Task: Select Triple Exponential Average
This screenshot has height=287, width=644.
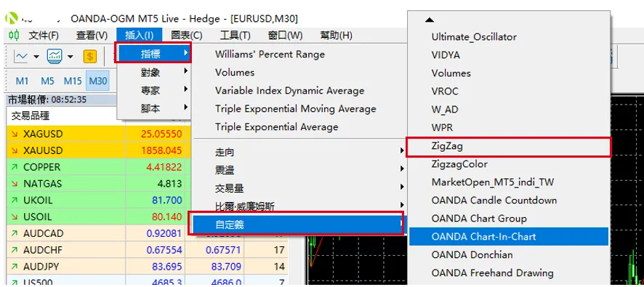Action: point(277,127)
